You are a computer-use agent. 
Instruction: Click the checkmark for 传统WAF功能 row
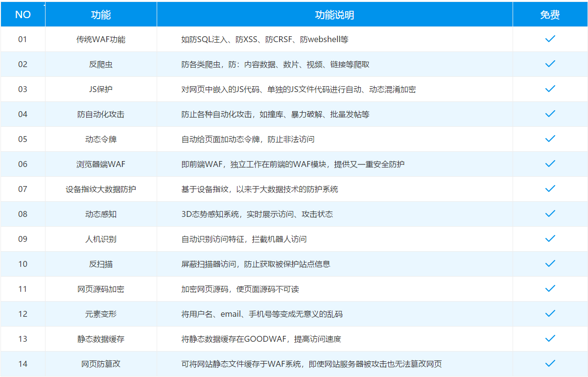(x=550, y=39)
